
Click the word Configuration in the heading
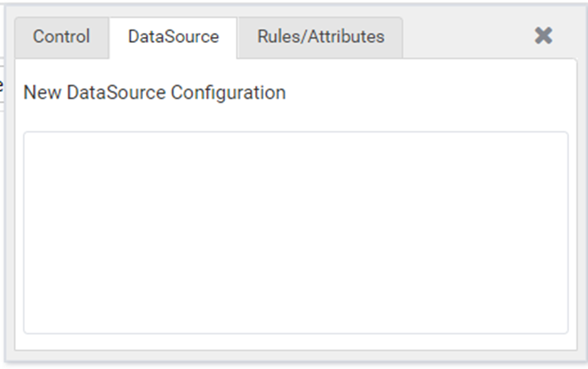pyautogui.click(x=228, y=93)
